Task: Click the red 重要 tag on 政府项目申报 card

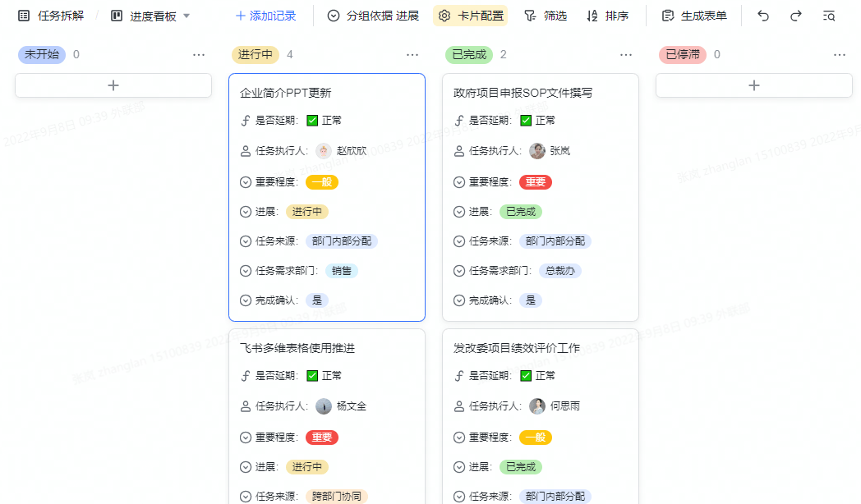Action: [x=536, y=182]
